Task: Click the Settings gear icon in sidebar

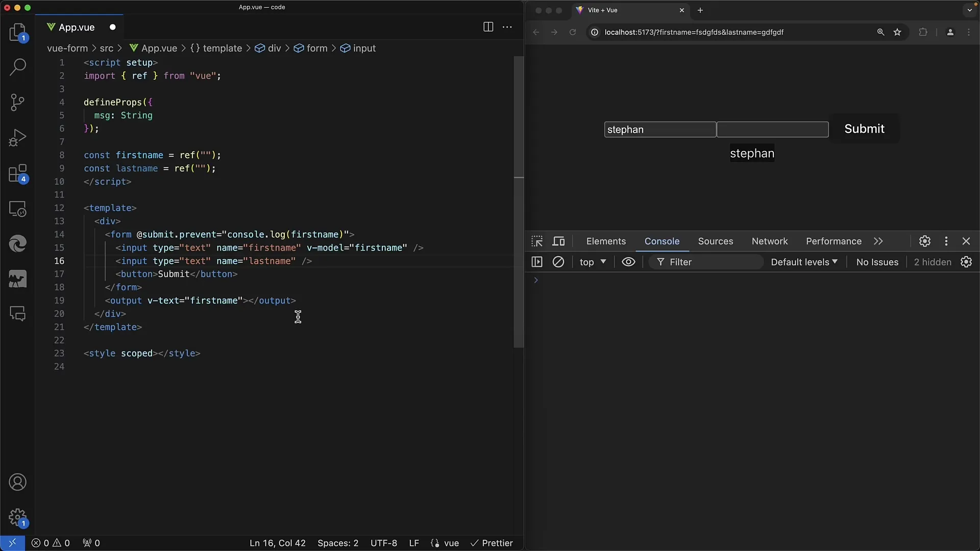Action: (x=17, y=517)
